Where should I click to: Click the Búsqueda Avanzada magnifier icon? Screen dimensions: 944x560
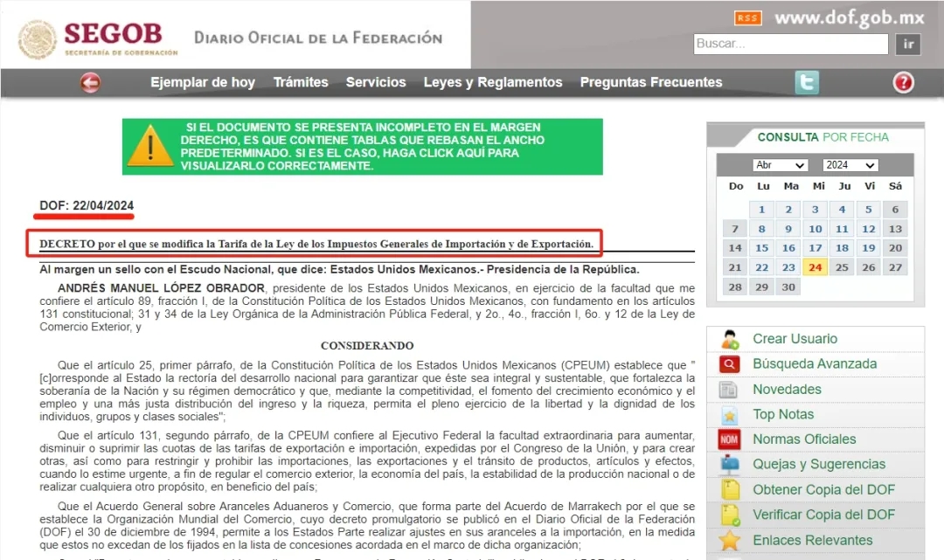pos(729,364)
